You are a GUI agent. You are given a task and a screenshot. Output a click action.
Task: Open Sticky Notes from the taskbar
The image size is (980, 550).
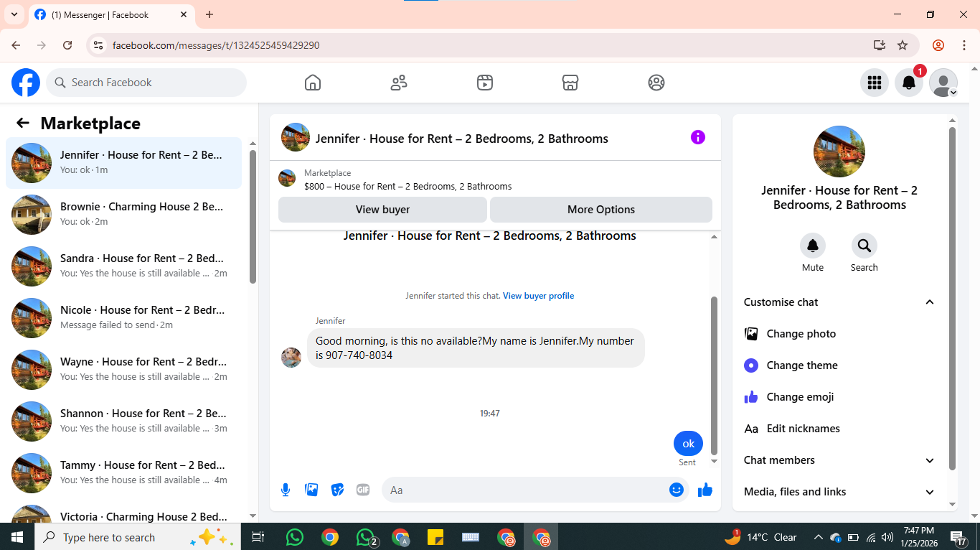pos(435,537)
